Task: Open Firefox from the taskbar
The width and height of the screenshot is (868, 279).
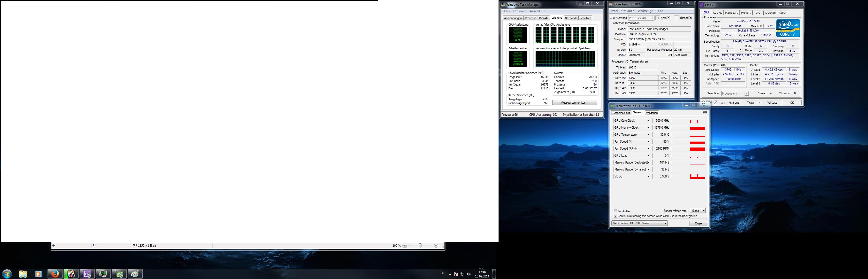Action: (x=55, y=274)
